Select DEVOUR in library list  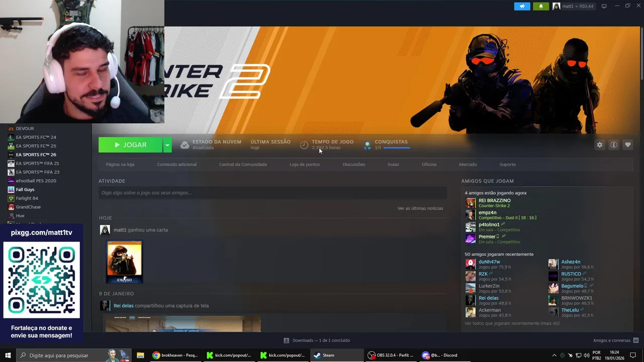coord(25,129)
